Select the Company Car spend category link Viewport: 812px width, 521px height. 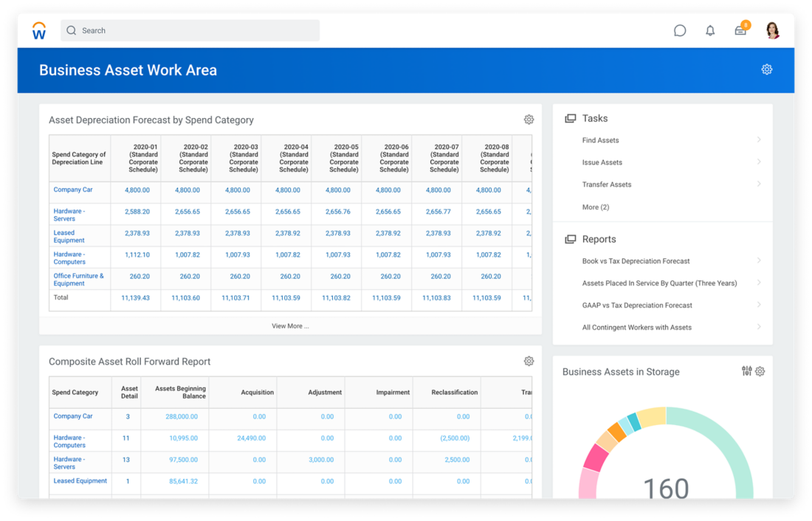point(73,189)
